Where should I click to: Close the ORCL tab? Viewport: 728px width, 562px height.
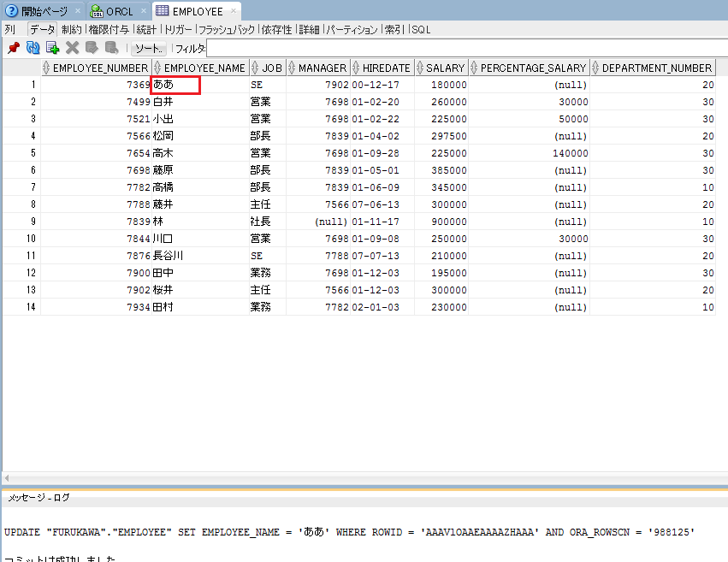[x=144, y=10]
